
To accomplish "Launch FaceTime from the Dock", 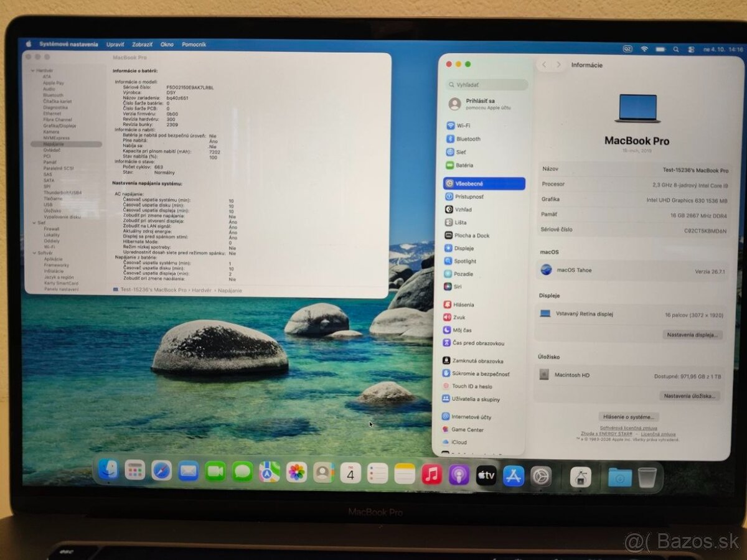I will click(215, 472).
